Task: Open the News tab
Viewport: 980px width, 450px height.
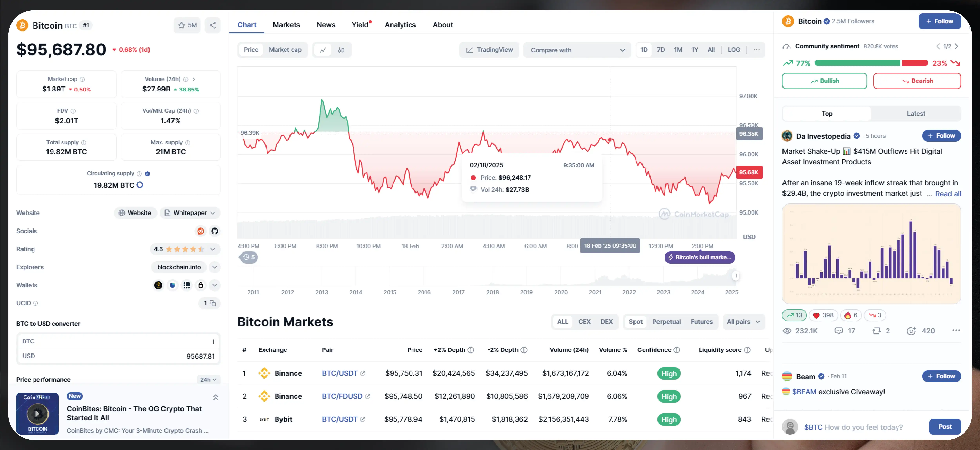Action: pyautogui.click(x=326, y=25)
